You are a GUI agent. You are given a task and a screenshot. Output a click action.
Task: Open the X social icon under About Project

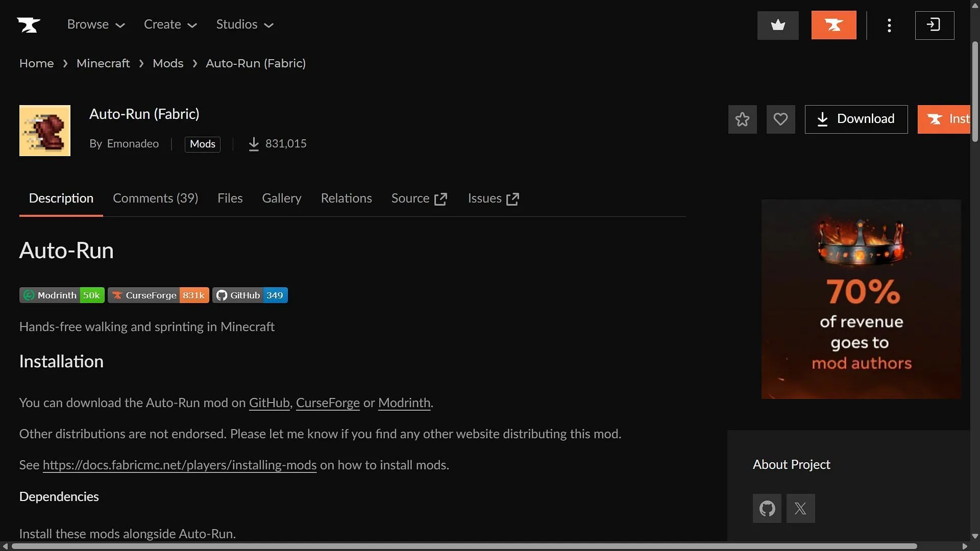coord(801,508)
